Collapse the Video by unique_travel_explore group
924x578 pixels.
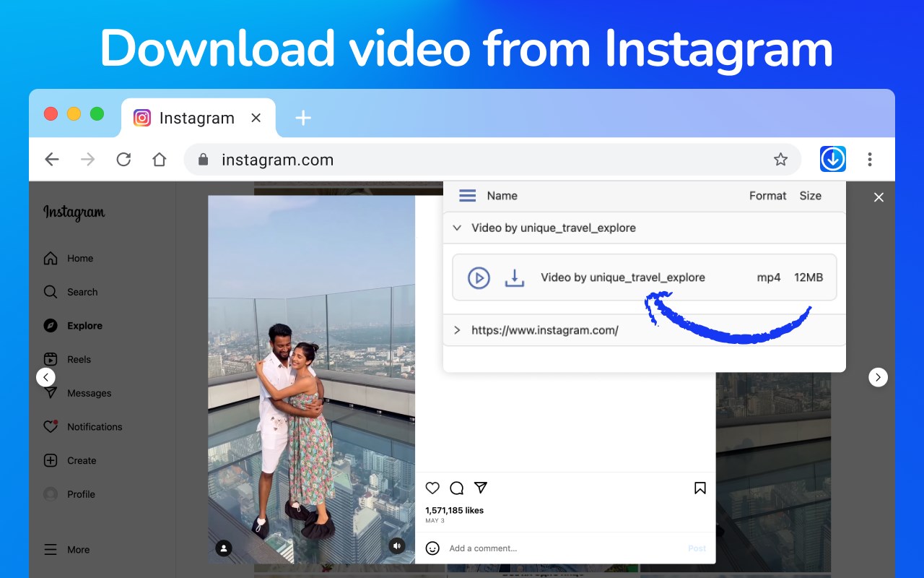tap(457, 228)
